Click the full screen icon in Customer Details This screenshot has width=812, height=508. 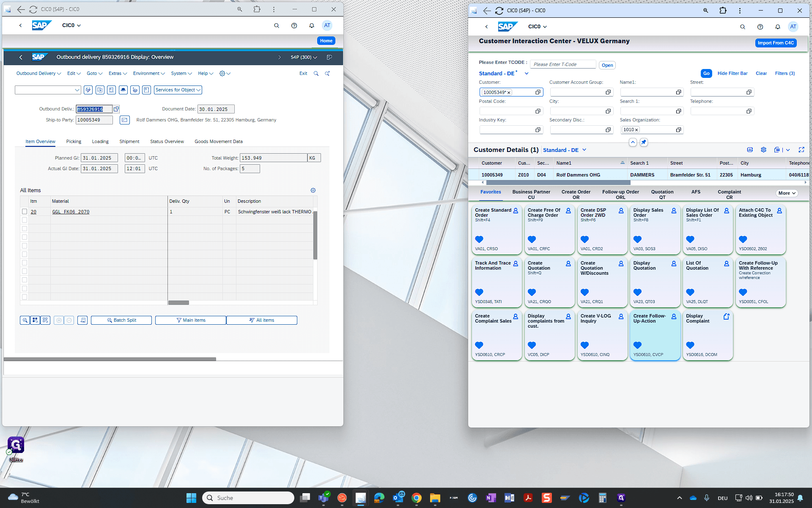[x=801, y=150]
